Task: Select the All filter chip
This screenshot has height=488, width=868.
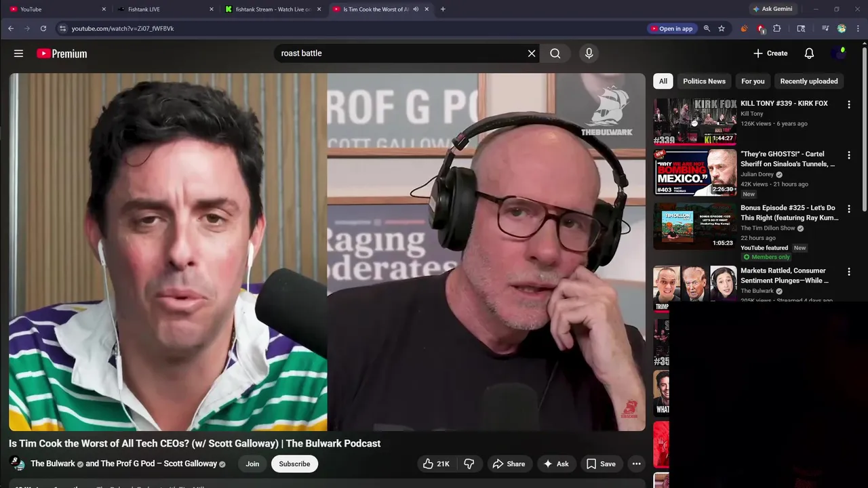Action: tap(663, 81)
